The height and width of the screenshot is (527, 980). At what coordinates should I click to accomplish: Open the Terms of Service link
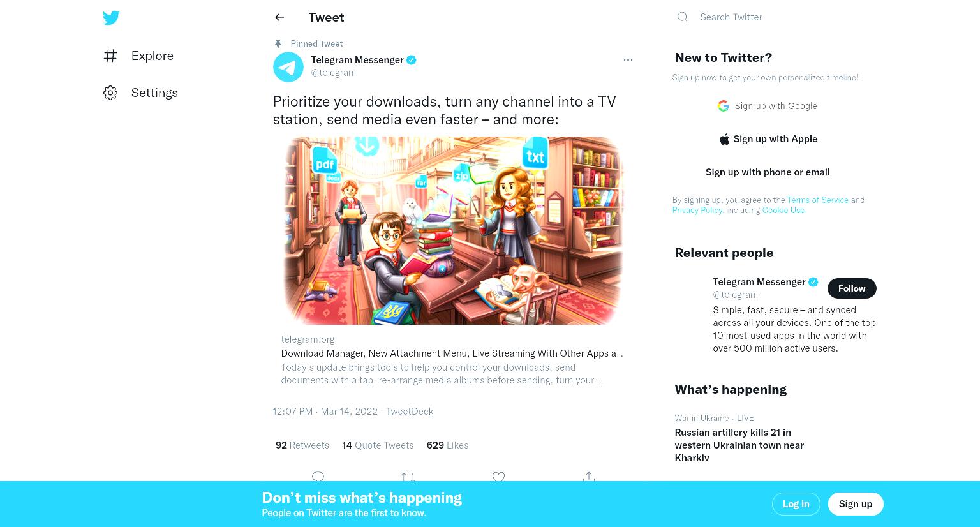817,200
